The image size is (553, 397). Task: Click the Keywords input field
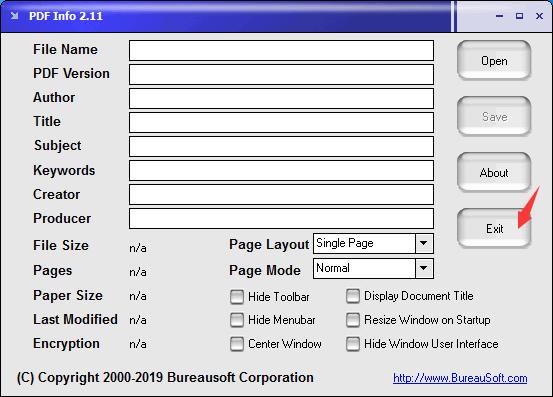[281, 170]
